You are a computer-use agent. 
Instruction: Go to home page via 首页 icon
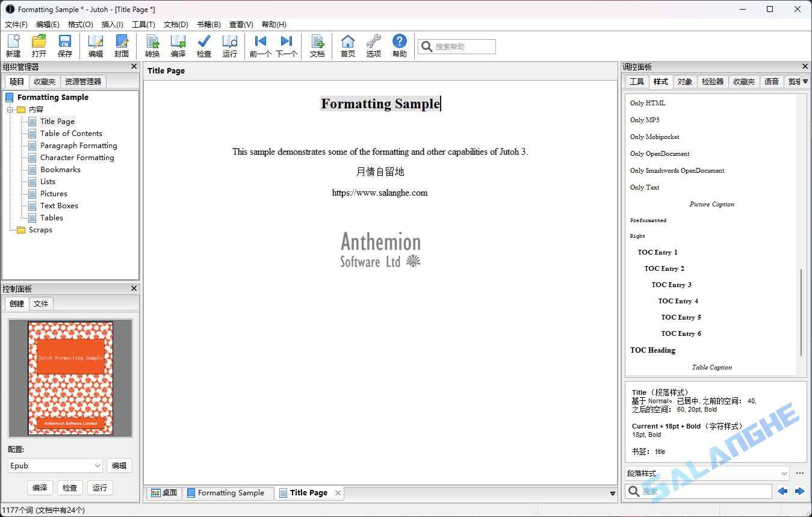point(347,46)
